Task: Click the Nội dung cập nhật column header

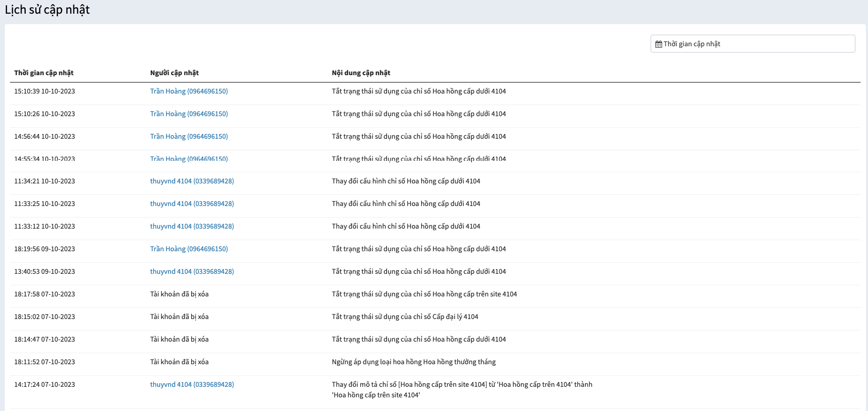Action: 361,73
